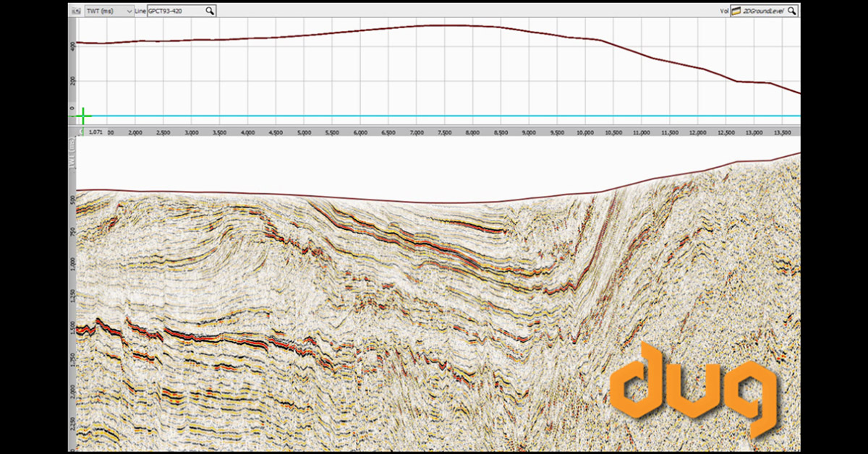Click the green crosshair marker on the amplitude panel
The width and height of the screenshot is (868, 454).
83,115
